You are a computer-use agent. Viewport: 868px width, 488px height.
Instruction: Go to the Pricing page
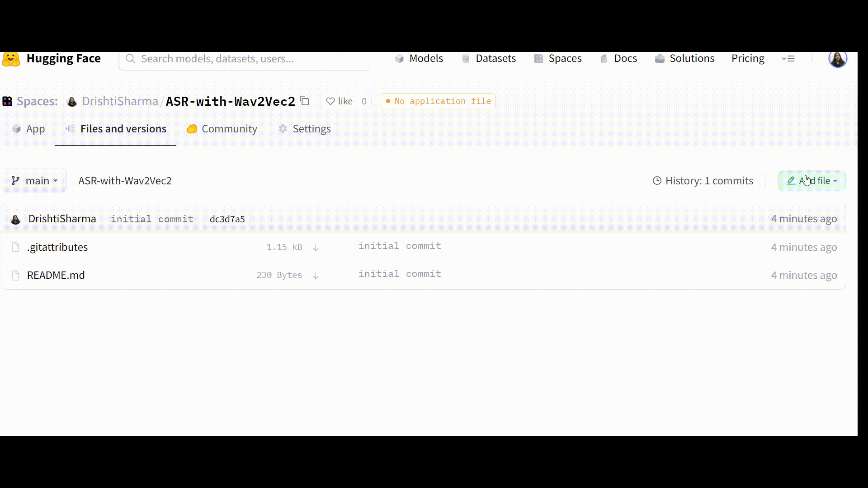click(x=748, y=58)
